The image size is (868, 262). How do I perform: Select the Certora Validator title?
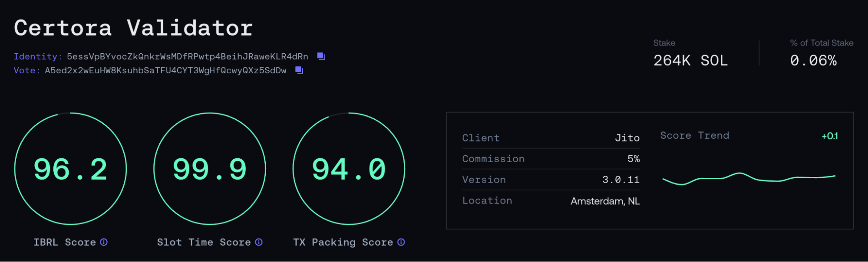pyautogui.click(x=133, y=28)
